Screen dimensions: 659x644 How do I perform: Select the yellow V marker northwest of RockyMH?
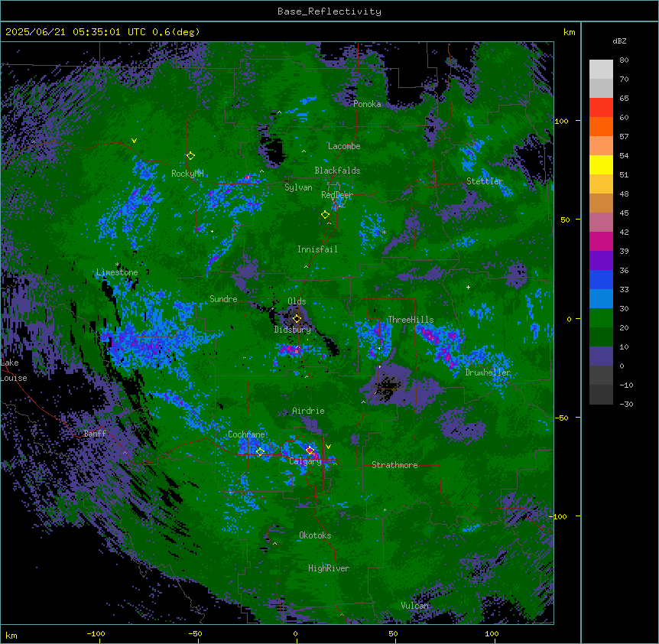pos(134,141)
